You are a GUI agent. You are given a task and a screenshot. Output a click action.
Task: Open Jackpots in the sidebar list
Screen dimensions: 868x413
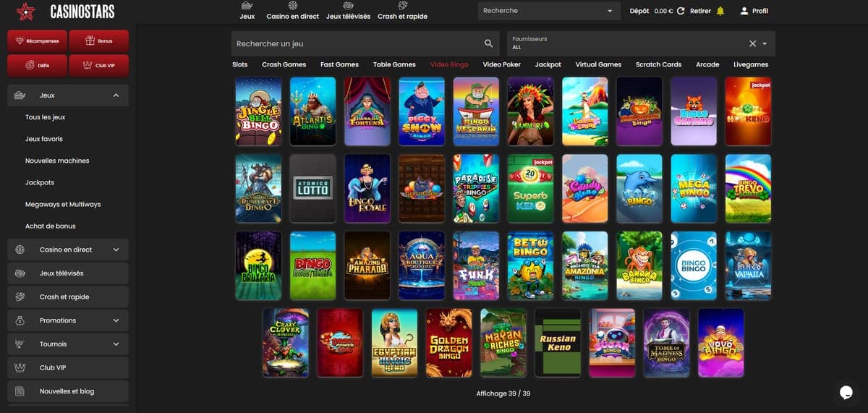pos(40,182)
